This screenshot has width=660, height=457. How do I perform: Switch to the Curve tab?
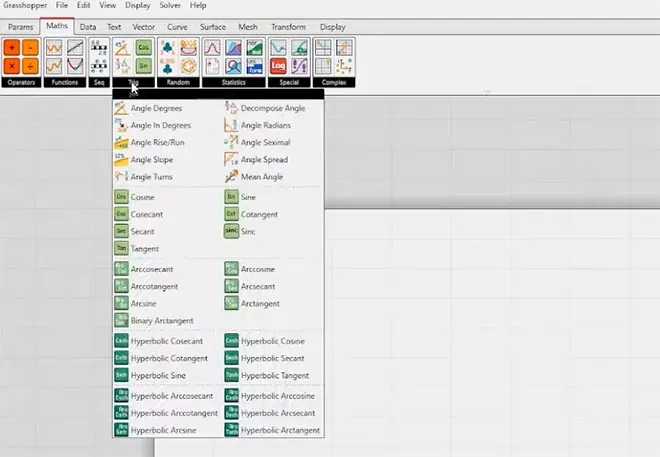coord(177,27)
